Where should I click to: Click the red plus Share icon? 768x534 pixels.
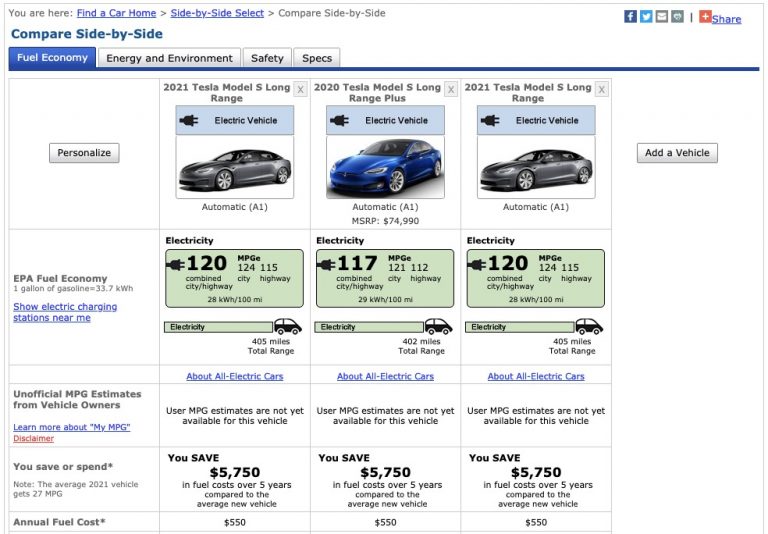click(x=705, y=17)
